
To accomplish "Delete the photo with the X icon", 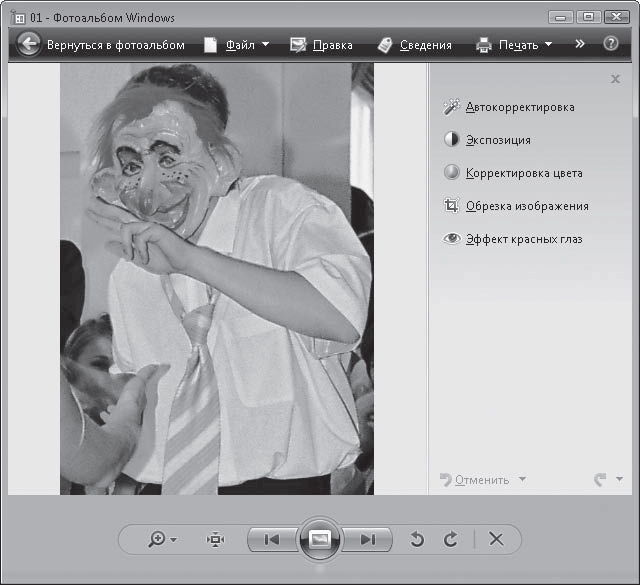I will [495, 539].
